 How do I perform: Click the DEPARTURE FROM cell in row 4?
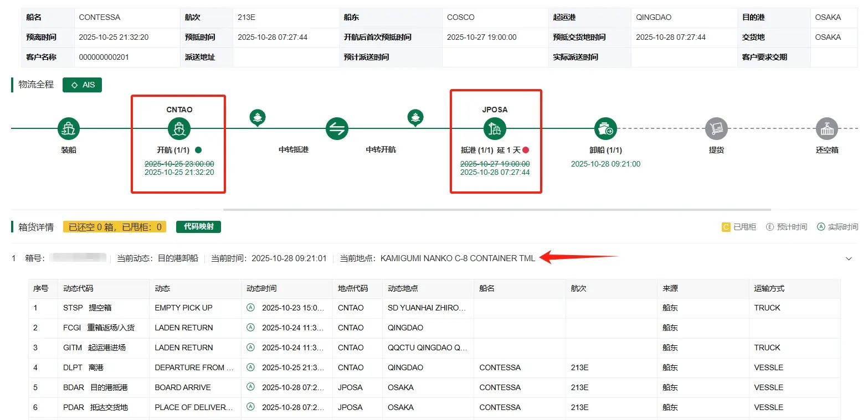click(x=194, y=367)
